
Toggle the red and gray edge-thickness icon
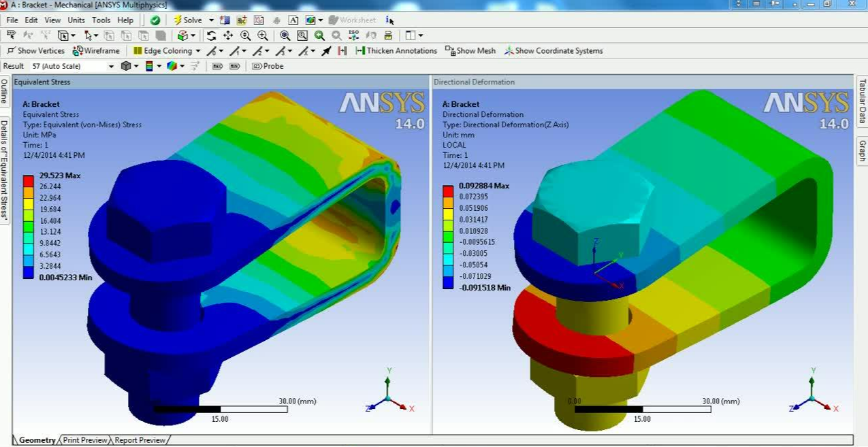coord(342,51)
